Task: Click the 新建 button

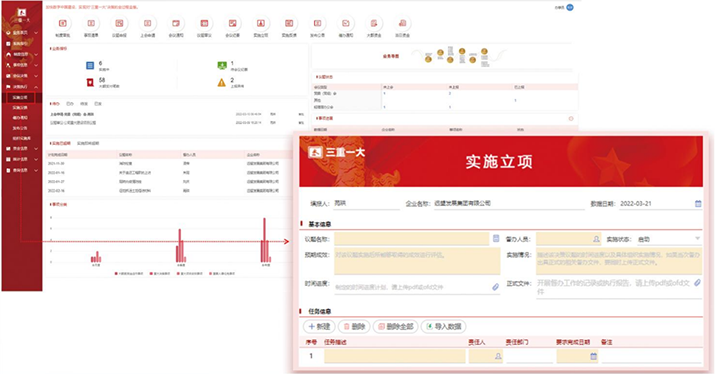Action: (x=319, y=327)
